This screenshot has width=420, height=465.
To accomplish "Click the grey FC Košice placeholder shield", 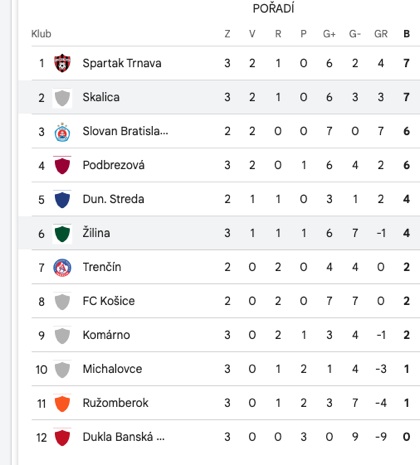I will pyautogui.click(x=62, y=301).
